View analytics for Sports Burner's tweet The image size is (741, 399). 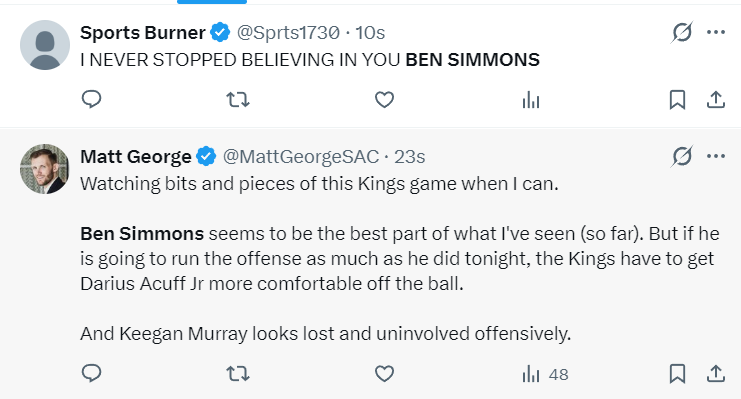(x=531, y=100)
